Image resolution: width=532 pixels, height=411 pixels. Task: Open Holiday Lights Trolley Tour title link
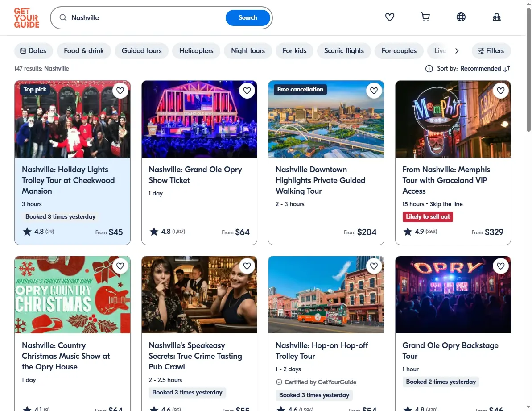[x=68, y=180]
